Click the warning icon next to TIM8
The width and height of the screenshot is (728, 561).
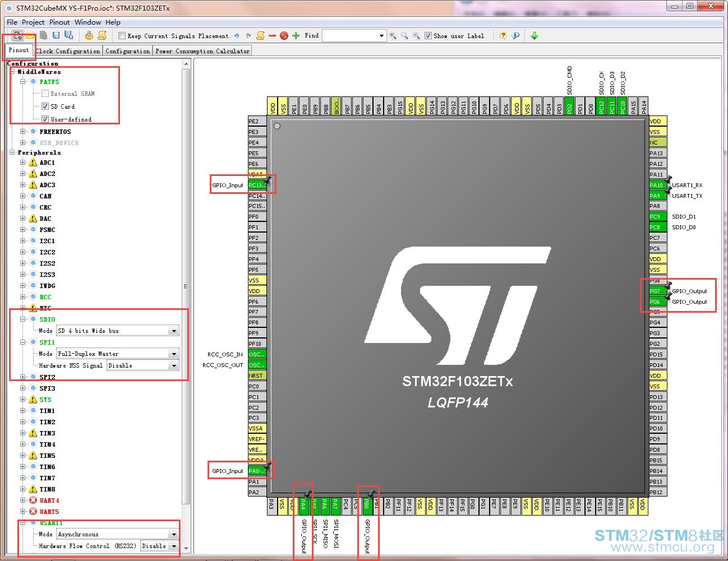[x=33, y=489]
